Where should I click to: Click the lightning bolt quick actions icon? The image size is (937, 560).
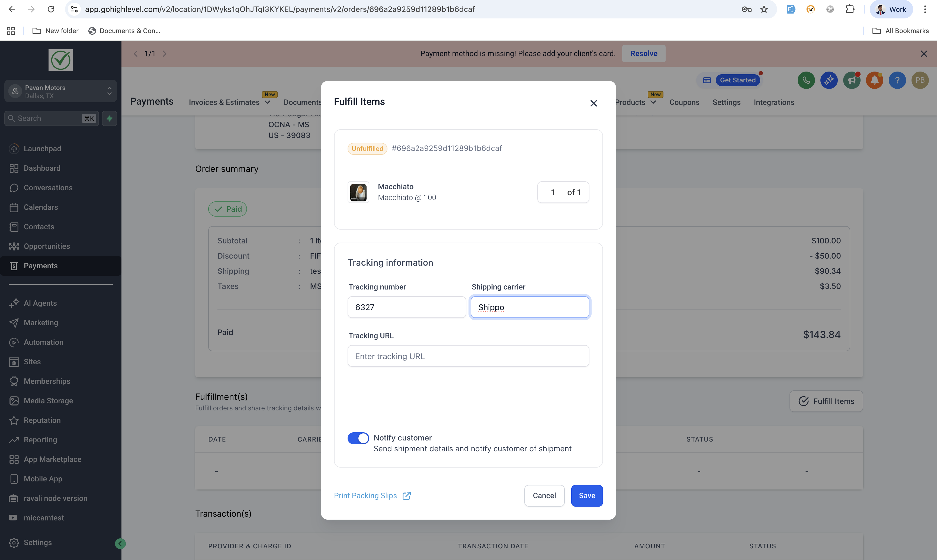point(110,118)
